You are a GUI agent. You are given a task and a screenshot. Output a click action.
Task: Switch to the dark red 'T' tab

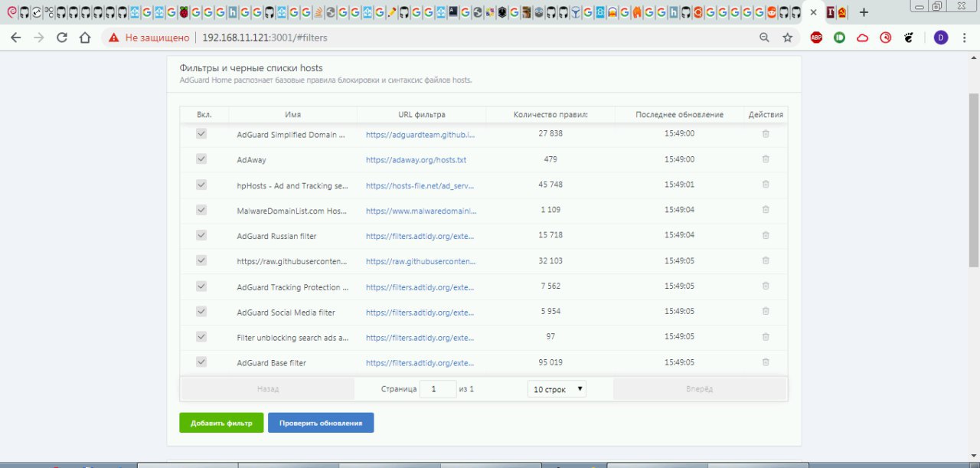coord(831,12)
